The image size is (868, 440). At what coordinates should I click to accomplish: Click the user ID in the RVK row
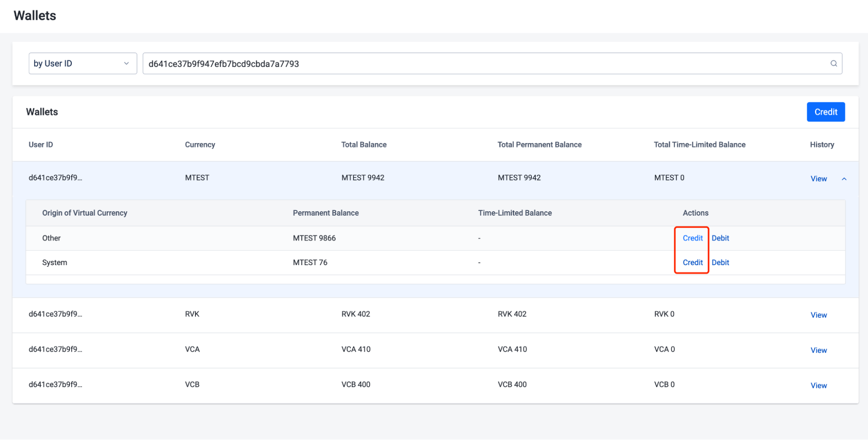point(55,314)
